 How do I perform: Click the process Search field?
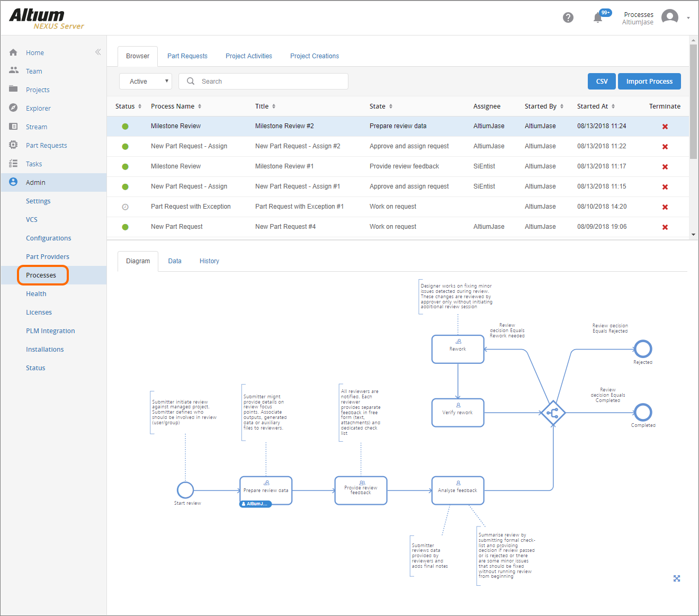tap(270, 82)
